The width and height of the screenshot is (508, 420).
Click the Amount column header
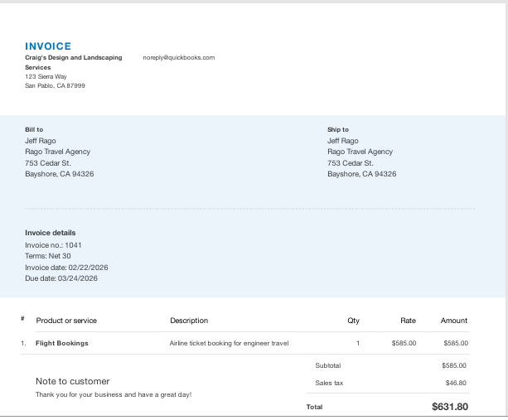tap(454, 321)
